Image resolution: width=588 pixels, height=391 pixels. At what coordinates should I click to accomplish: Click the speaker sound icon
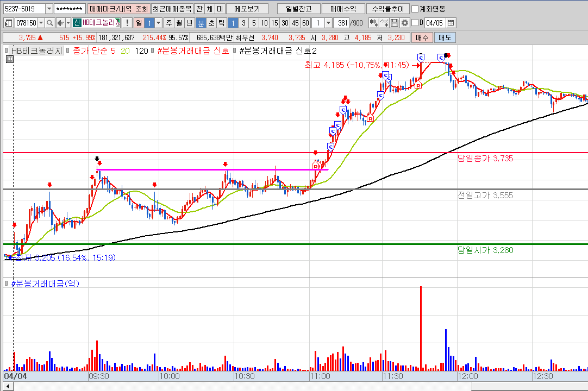point(60,23)
